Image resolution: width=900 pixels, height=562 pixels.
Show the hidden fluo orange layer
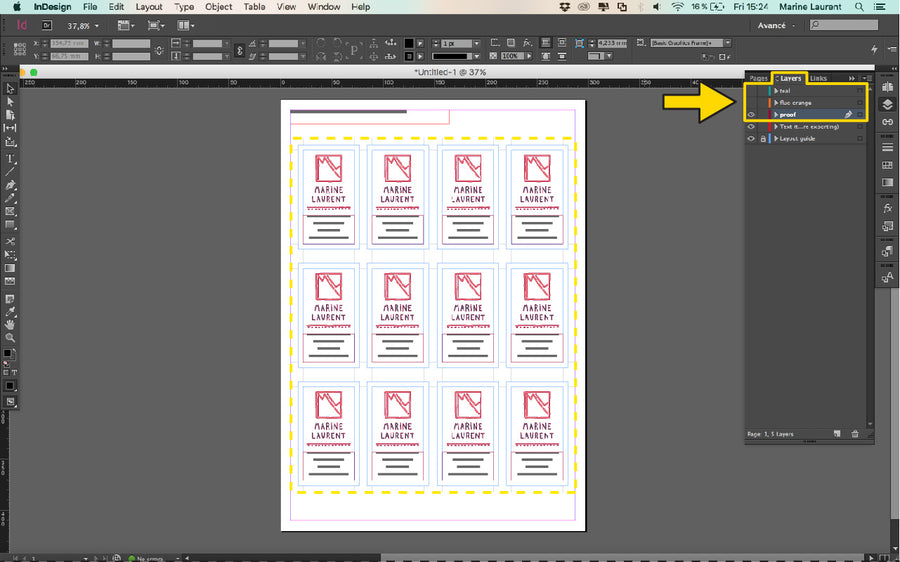click(x=751, y=103)
